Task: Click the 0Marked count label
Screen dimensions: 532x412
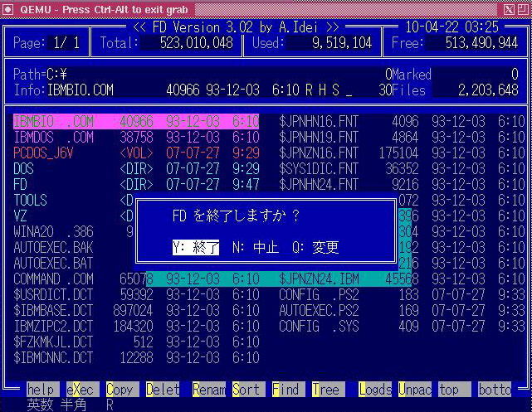Action: tap(408, 74)
